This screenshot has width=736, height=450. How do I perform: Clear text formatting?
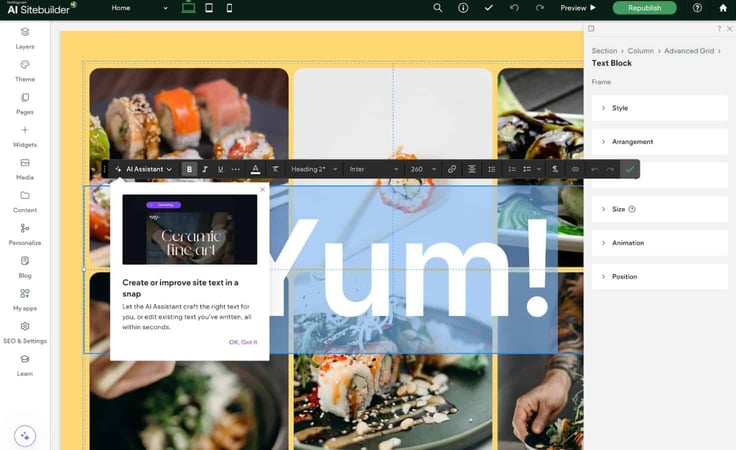click(x=276, y=169)
